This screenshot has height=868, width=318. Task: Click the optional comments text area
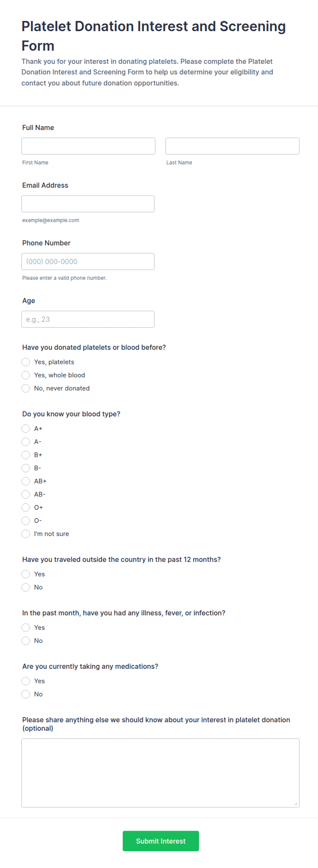(160, 773)
